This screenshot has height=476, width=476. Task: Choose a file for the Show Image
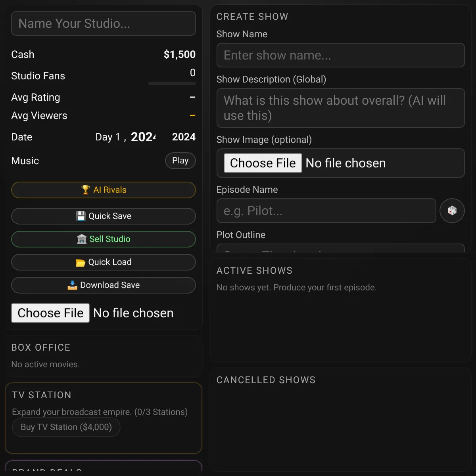(x=263, y=163)
